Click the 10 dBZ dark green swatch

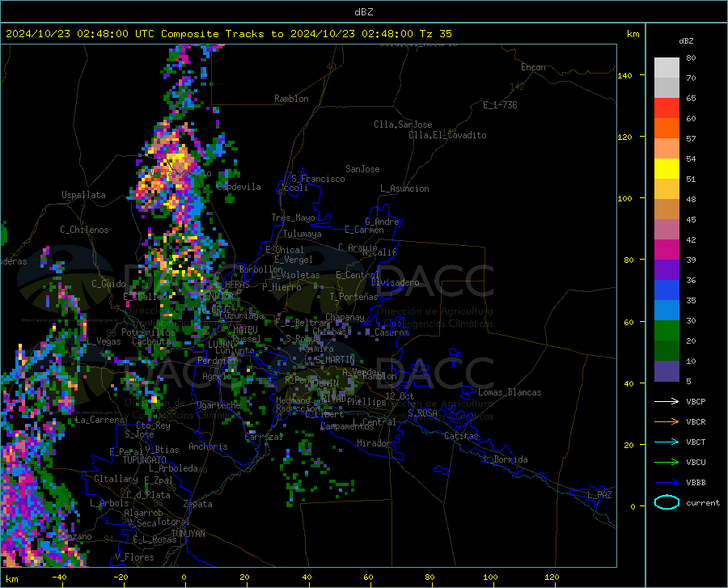tap(667, 351)
